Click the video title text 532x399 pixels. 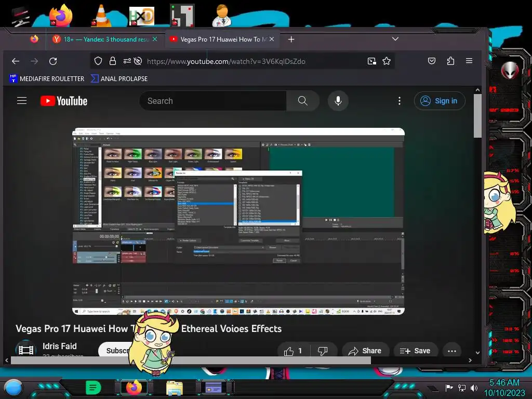(149, 328)
